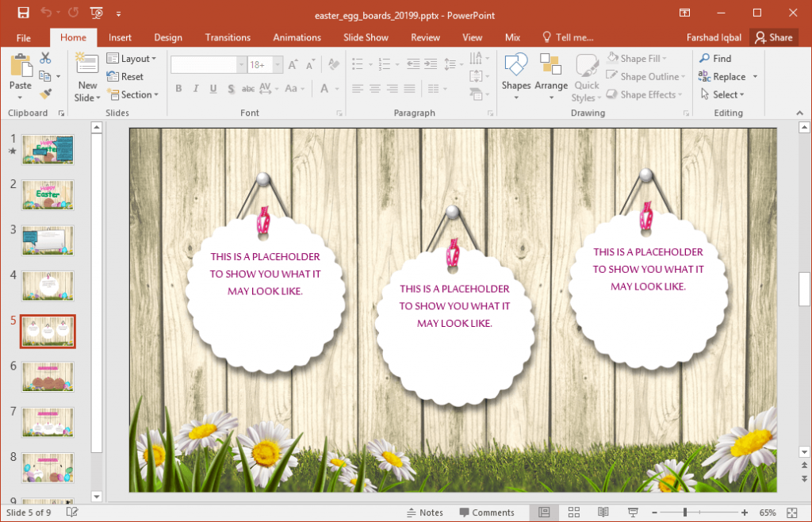
Task: Toggle bold formatting
Action: tap(178, 88)
